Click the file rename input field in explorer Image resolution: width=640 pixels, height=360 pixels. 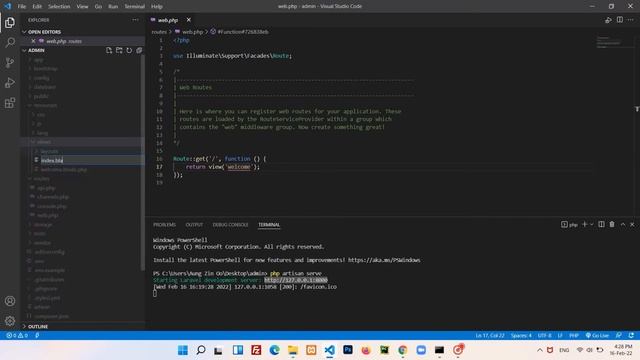click(91, 160)
